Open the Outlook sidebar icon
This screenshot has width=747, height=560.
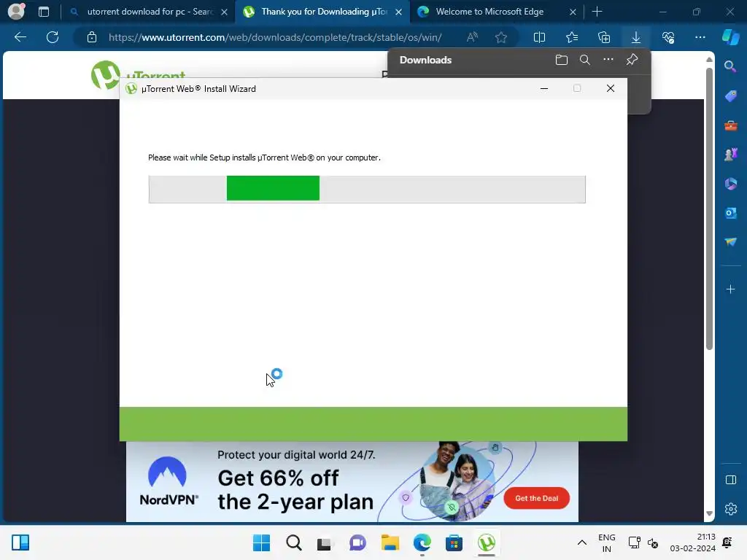[x=730, y=213]
